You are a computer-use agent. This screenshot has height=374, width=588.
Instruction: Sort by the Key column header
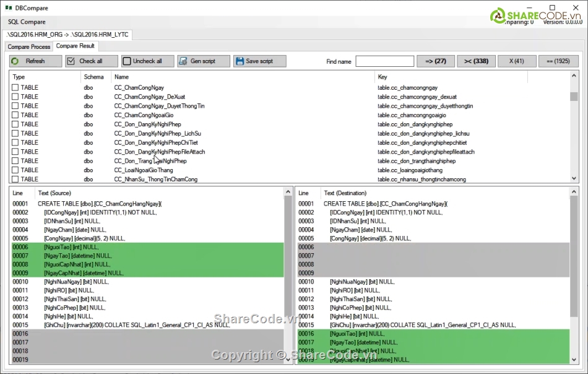coord(451,77)
